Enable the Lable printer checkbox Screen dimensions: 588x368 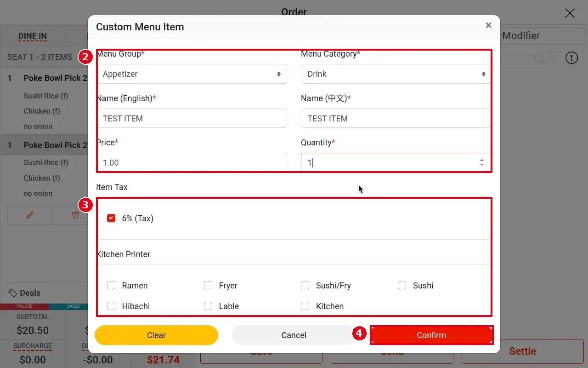(208, 306)
